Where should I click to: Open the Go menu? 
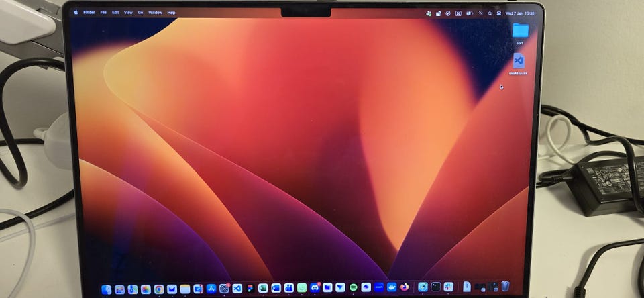point(140,12)
